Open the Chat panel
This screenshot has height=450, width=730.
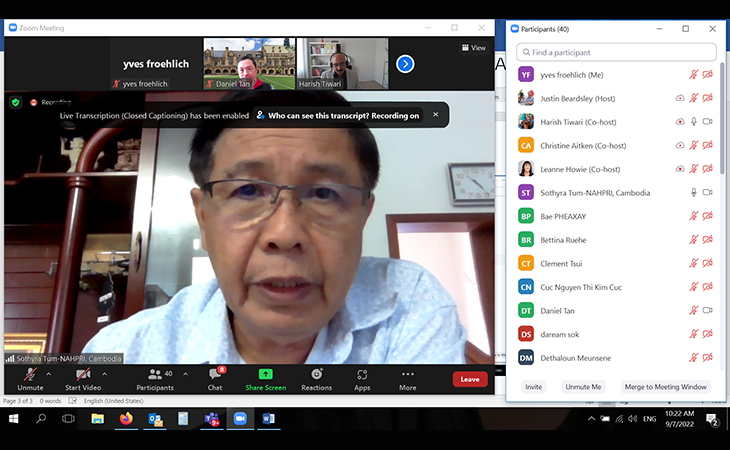click(x=215, y=379)
